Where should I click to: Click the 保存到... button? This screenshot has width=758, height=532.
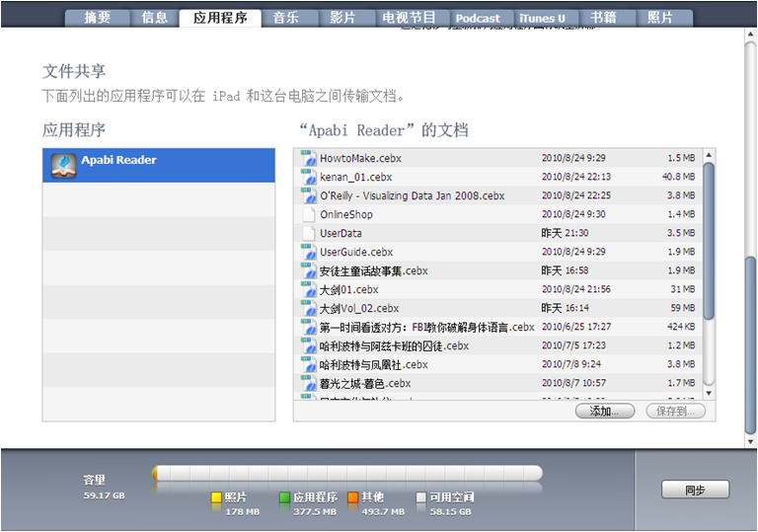(676, 411)
